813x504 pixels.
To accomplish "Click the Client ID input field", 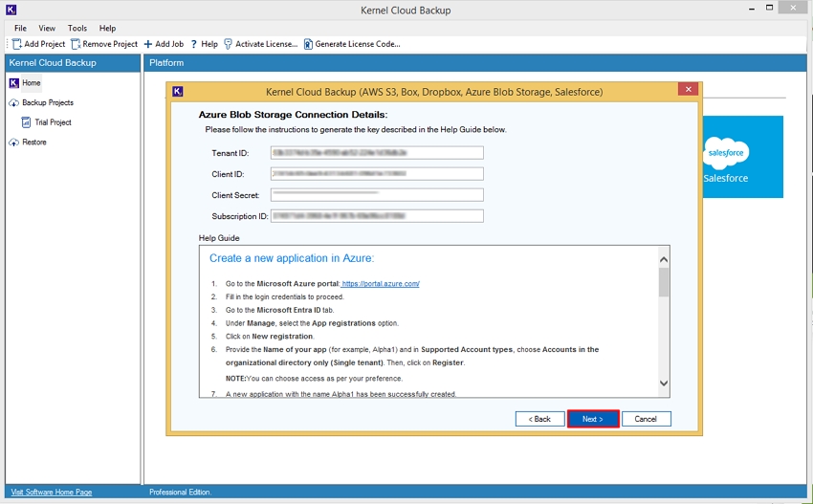I will [x=377, y=174].
